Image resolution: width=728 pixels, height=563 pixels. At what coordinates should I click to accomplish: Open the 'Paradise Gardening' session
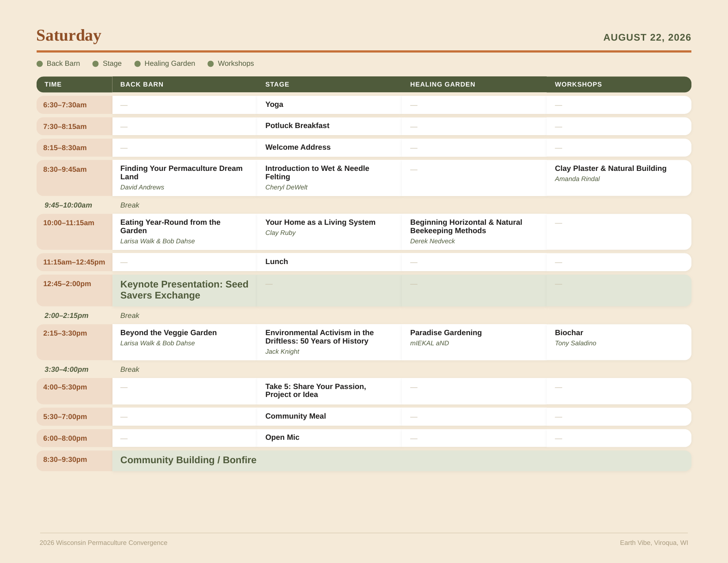point(446,333)
